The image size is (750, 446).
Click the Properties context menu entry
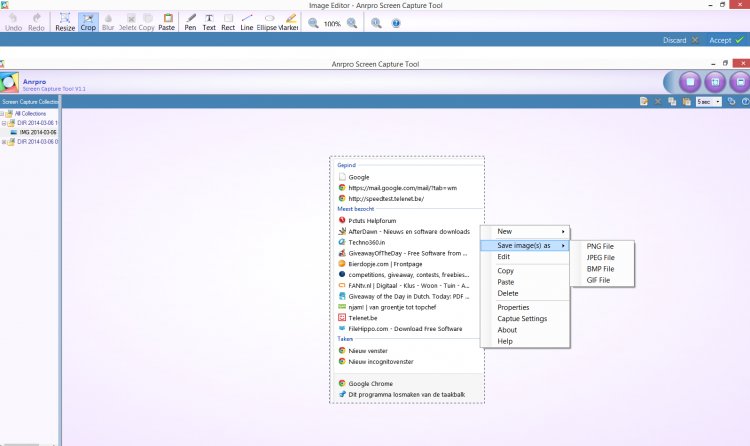pyautogui.click(x=514, y=307)
